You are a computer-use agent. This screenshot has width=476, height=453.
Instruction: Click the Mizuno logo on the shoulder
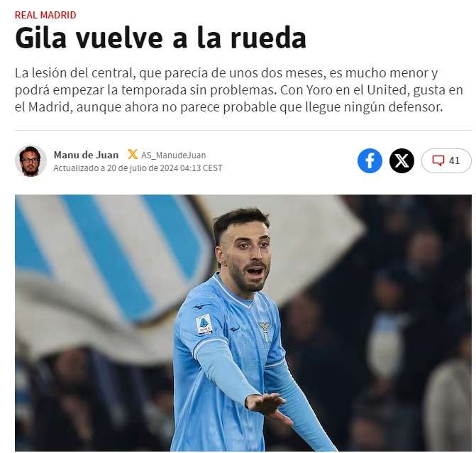click(201, 306)
